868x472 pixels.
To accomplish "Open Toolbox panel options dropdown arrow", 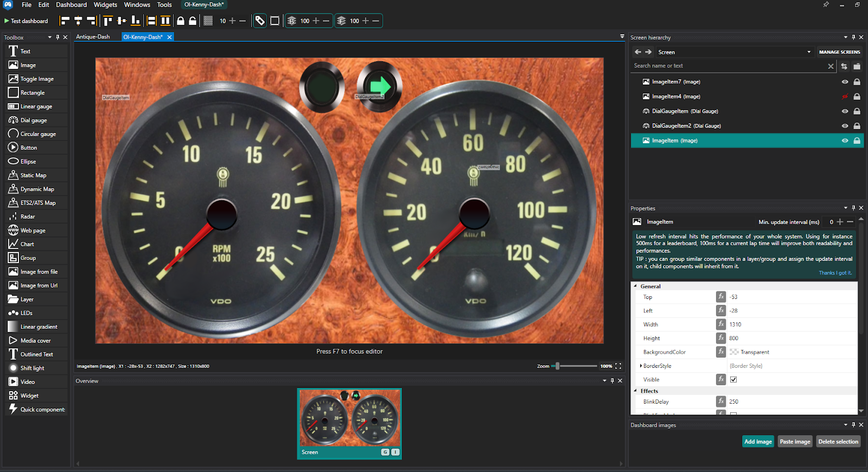I will coord(49,37).
